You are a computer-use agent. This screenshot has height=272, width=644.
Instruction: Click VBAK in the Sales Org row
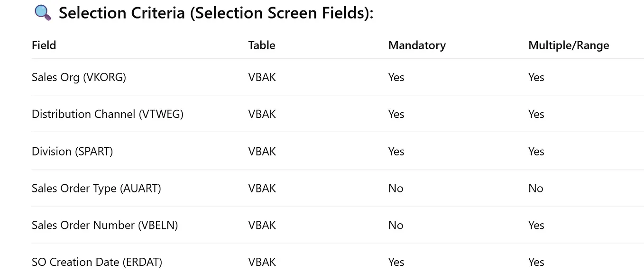[262, 77]
